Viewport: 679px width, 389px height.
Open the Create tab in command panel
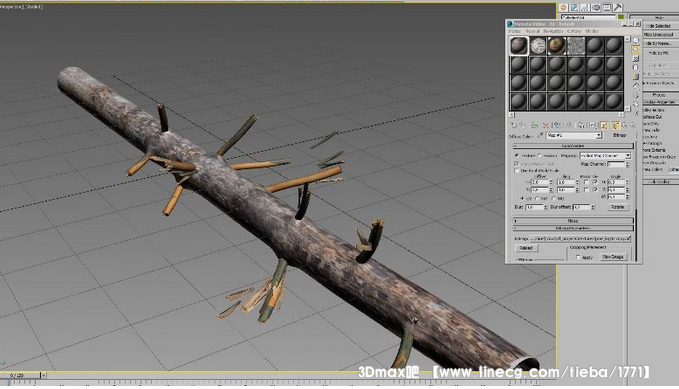pos(563,7)
